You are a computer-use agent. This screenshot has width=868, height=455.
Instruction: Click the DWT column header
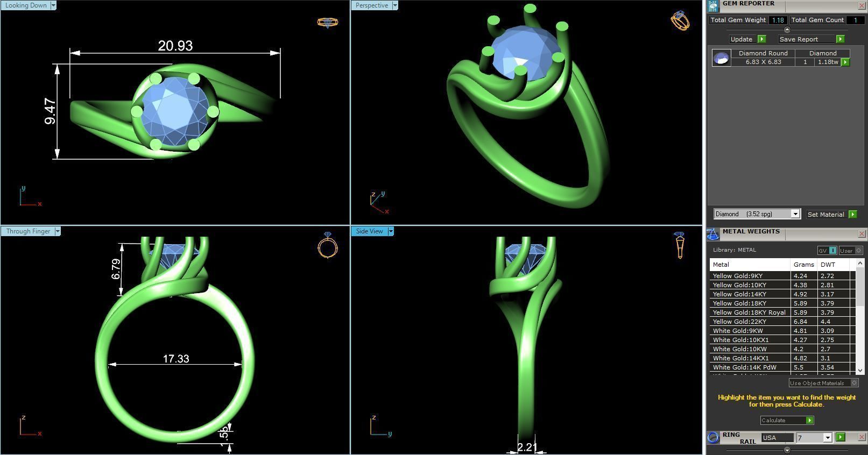[833, 265]
